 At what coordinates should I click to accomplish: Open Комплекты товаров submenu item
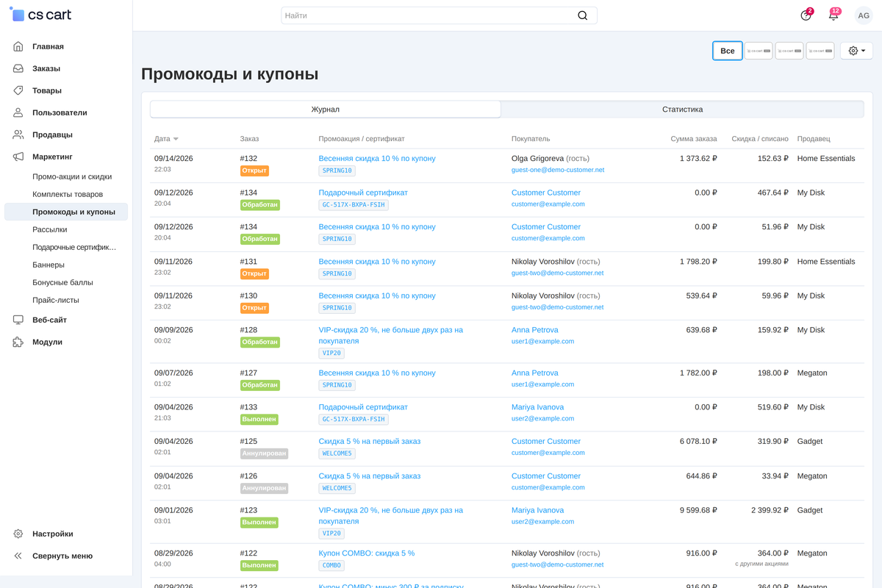68,194
